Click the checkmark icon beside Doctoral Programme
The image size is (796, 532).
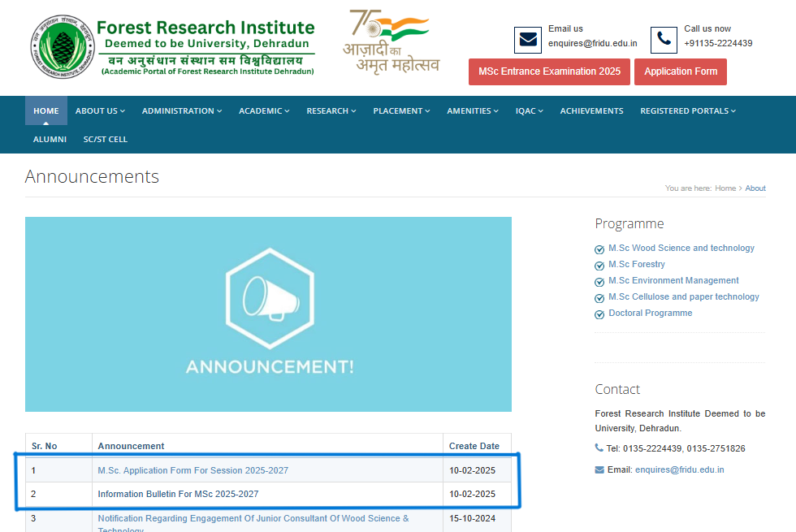click(599, 314)
